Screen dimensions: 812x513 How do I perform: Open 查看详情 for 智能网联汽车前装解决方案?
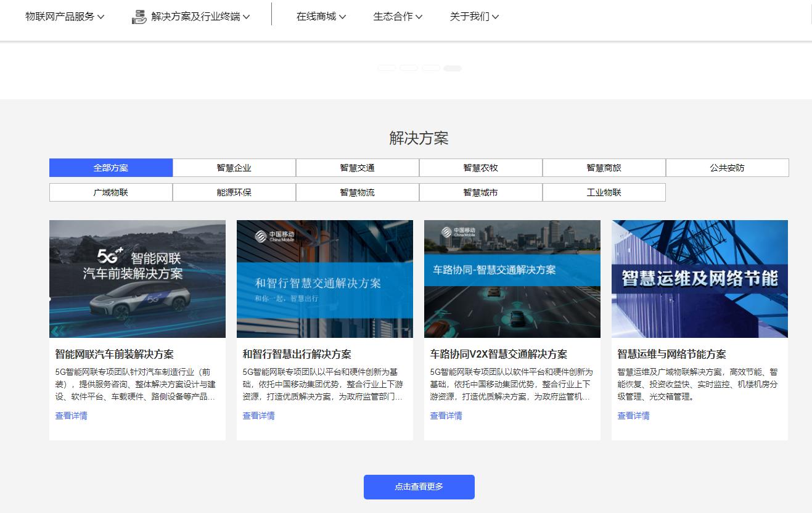[71, 416]
